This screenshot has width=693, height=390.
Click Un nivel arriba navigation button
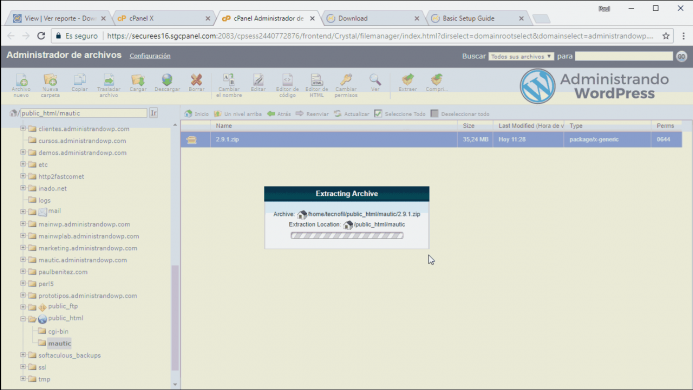pyautogui.click(x=238, y=114)
